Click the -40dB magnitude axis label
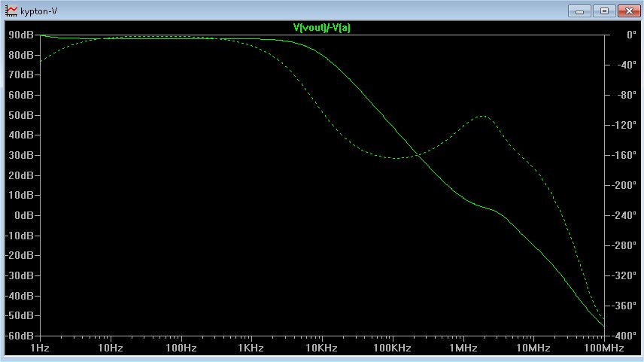Image resolution: width=644 pixels, height=362 pixels. [x=20, y=296]
